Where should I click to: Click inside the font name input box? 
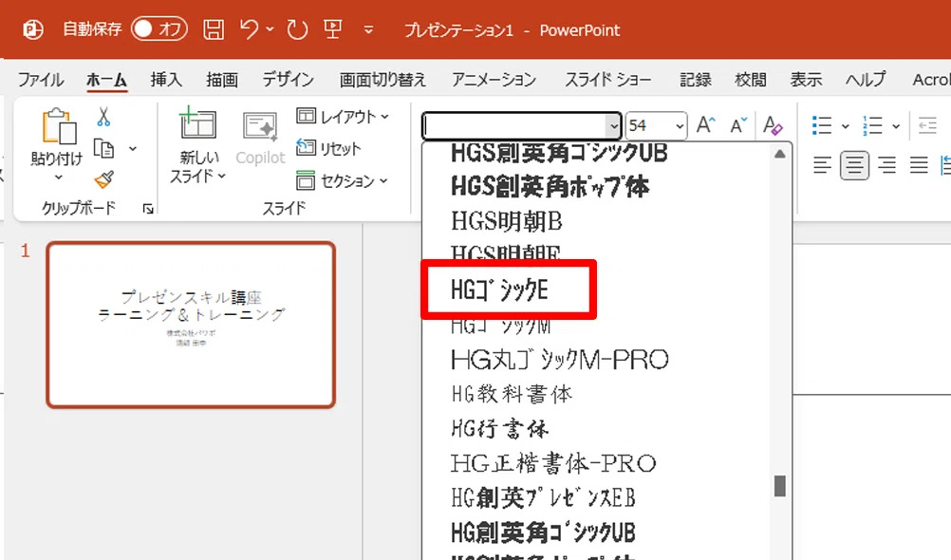click(515, 125)
